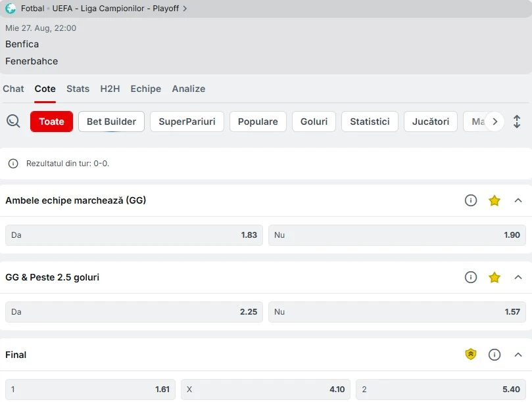Select outcome 1 at odds 1.61
The width and height of the screenshot is (532, 402).
(x=90, y=389)
